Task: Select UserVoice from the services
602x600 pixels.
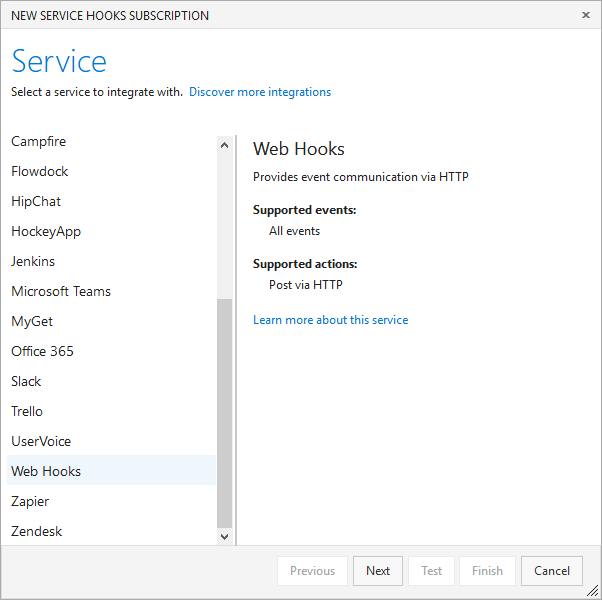Action: pos(41,442)
